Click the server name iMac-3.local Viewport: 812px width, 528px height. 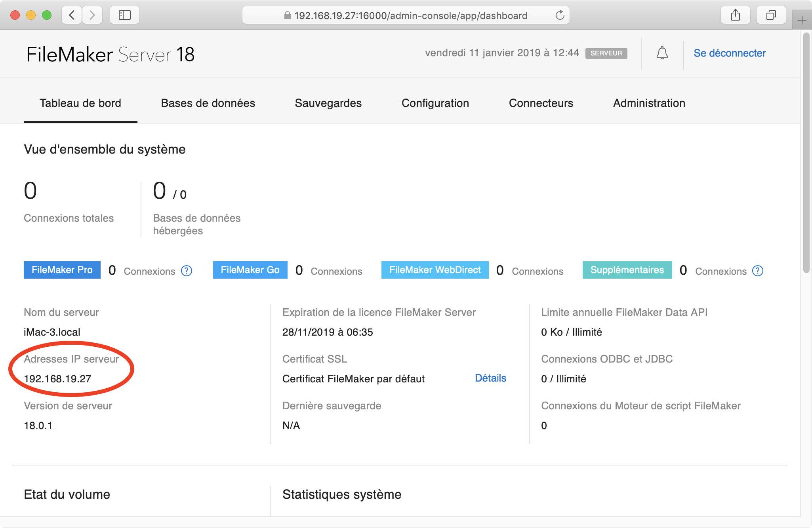(x=52, y=332)
